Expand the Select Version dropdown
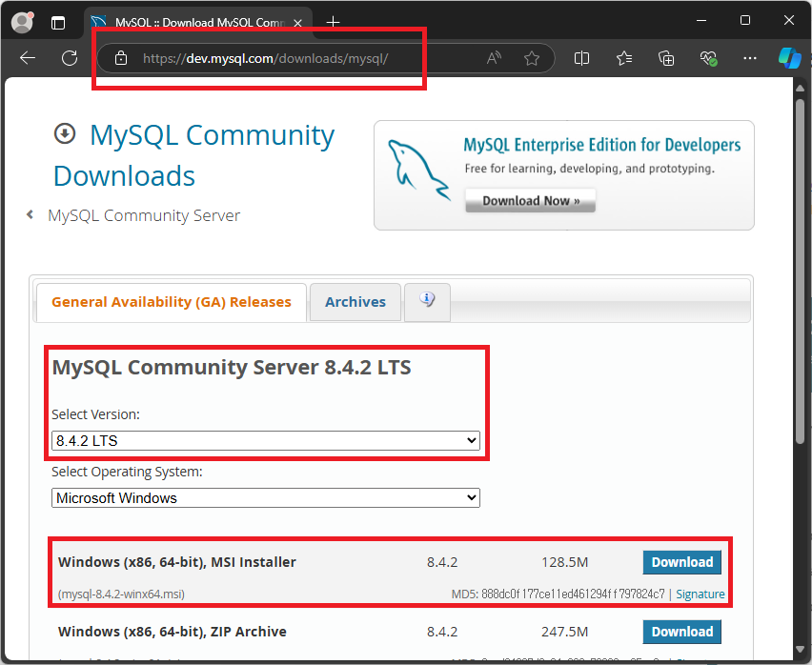The width and height of the screenshot is (812, 665). point(266,441)
